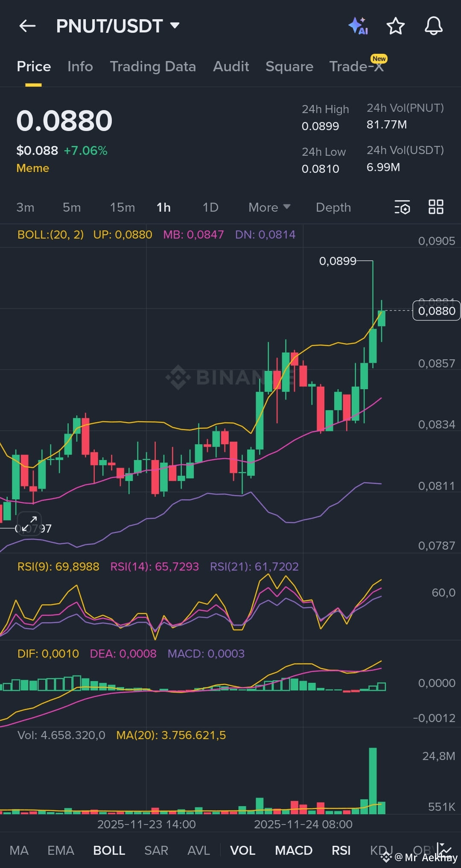Expand chart to fullscreen using arrows icon

tap(29, 524)
